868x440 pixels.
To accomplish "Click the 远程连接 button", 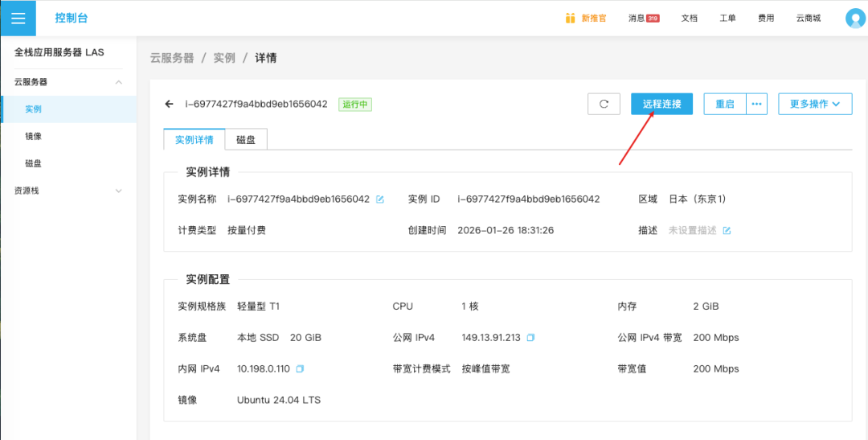I will pos(661,104).
